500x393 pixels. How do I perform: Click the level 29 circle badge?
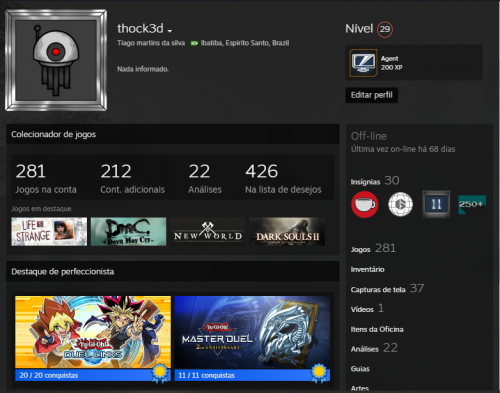tap(385, 29)
